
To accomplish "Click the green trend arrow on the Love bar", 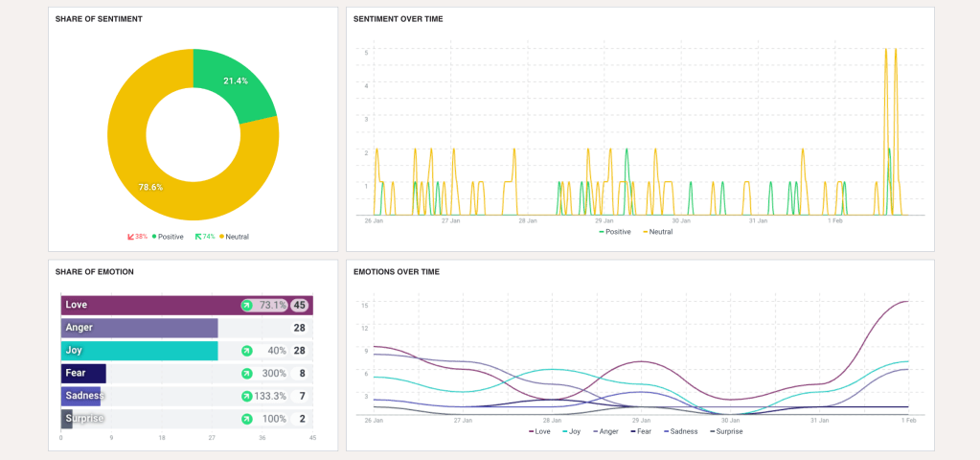I will point(246,306).
